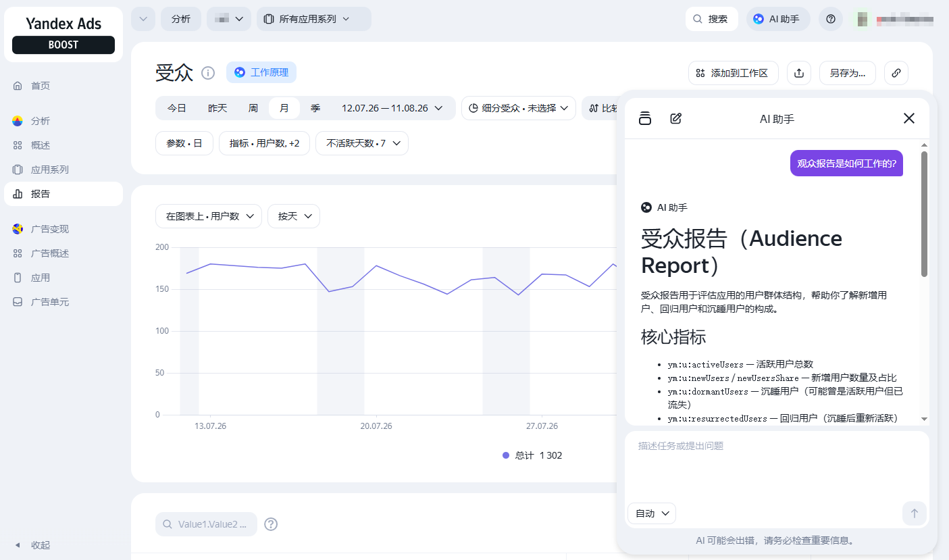Switch period to 月

pos(284,108)
